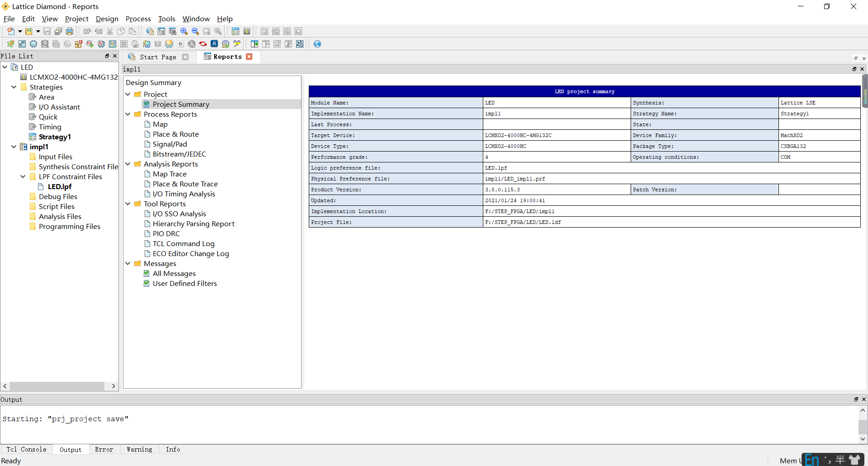The image size is (868, 466).
Task: Select Strategy1 in the file list
Action: click(55, 137)
